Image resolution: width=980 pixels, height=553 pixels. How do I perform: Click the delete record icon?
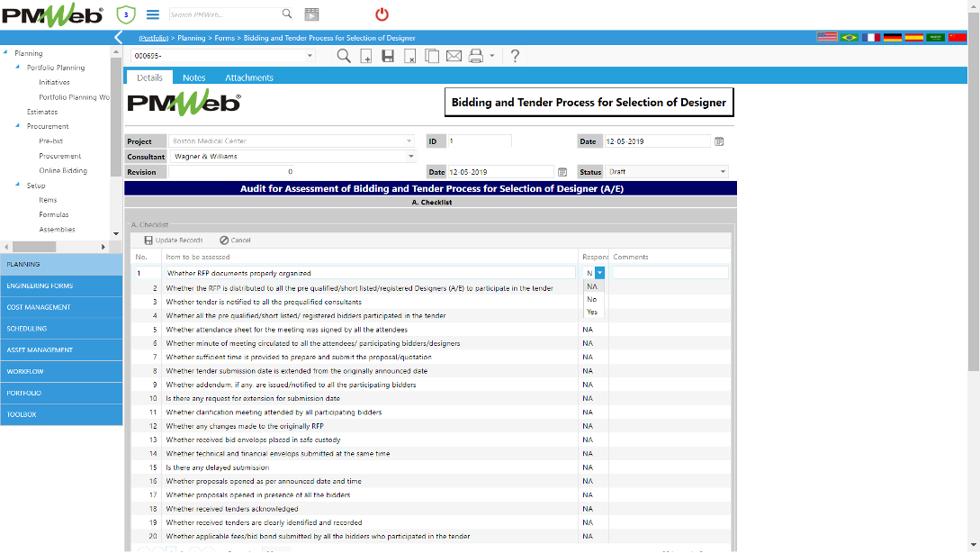tap(409, 56)
